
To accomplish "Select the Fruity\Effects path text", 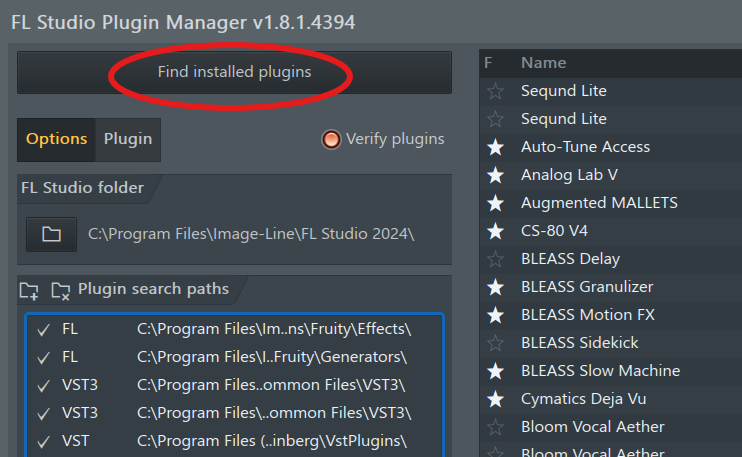I will (x=274, y=329).
